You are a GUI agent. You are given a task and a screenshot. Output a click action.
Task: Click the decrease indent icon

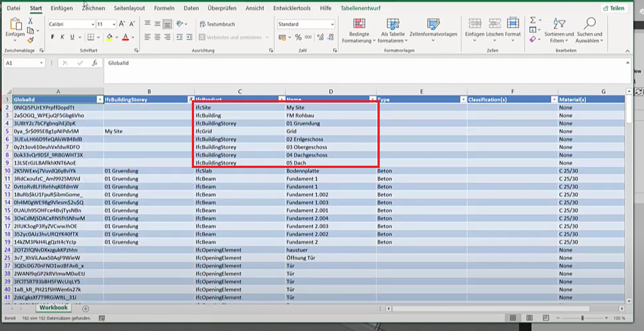179,37
